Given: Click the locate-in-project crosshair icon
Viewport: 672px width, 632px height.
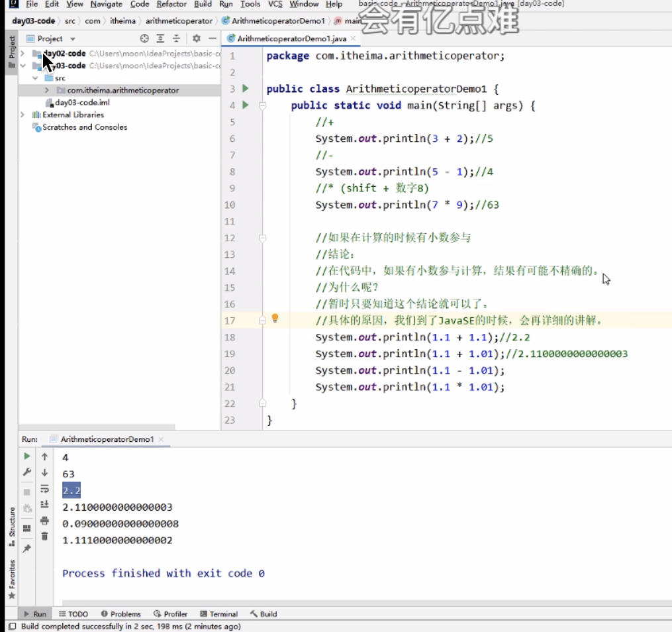Looking at the screenshot, I should pos(144,38).
